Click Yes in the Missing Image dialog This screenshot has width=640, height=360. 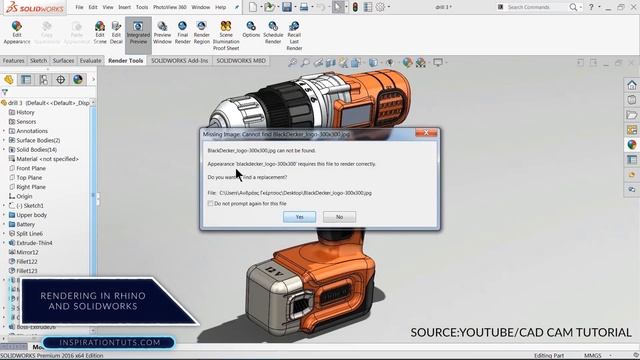coord(300,217)
